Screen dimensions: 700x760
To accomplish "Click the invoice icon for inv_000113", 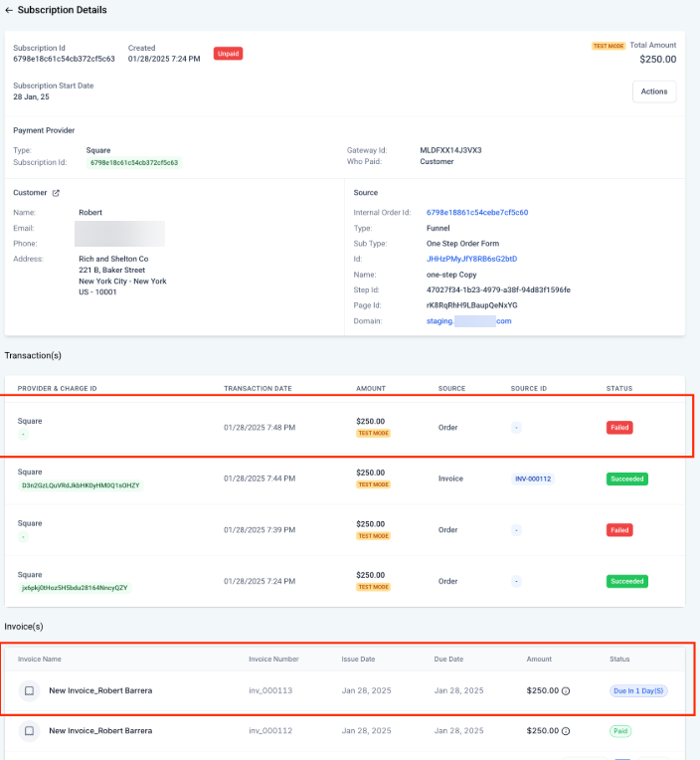I will tap(30, 689).
